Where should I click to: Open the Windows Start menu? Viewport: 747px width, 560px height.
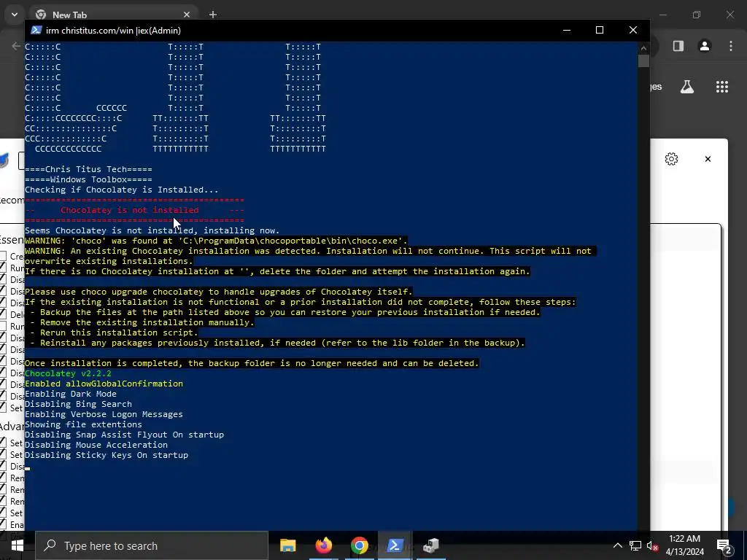pos(18,545)
